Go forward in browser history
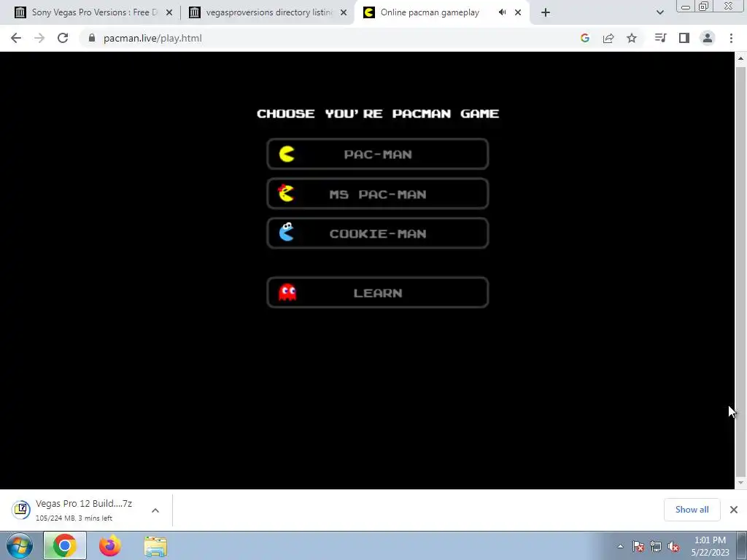Screen dimensions: 747x560 [39, 38]
